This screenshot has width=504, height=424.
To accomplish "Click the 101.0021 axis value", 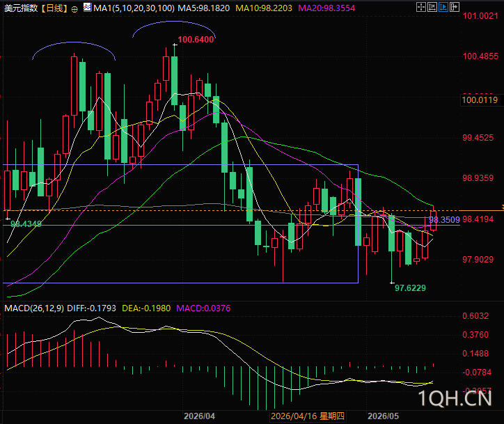I will pyautogui.click(x=480, y=16).
